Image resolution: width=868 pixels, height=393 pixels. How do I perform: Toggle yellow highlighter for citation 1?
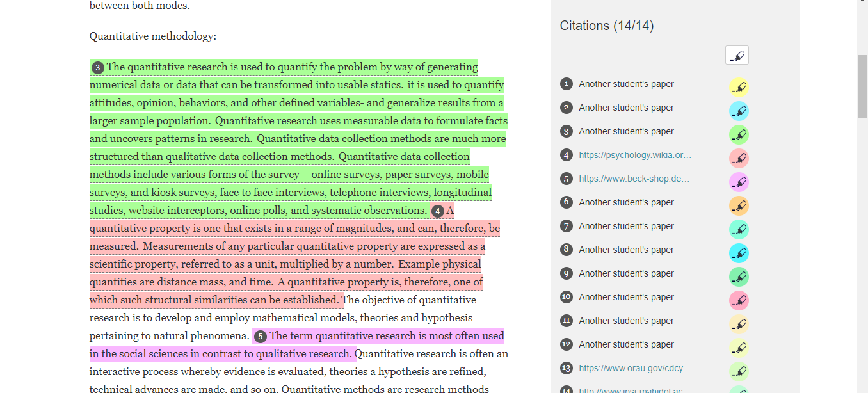[739, 87]
